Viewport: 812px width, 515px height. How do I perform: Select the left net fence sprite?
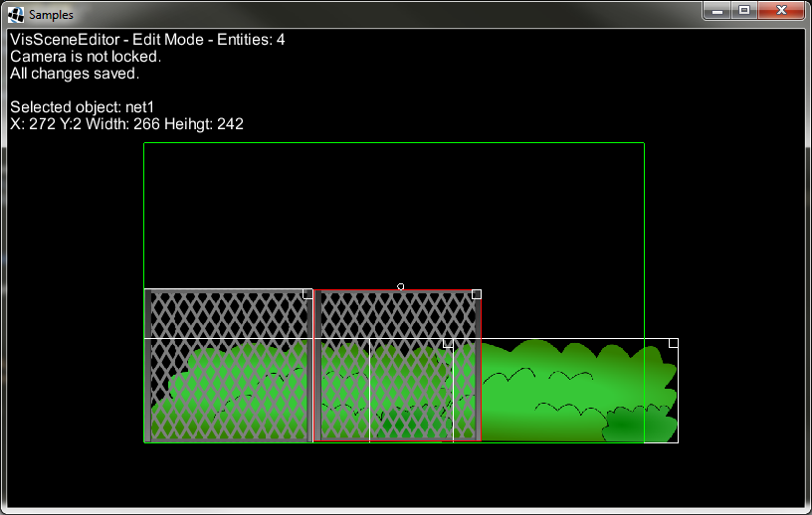pyautogui.click(x=229, y=318)
